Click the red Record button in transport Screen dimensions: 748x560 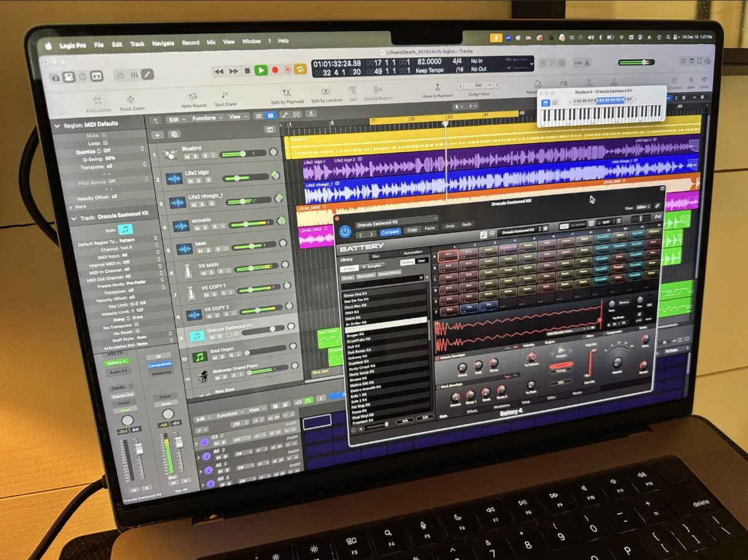tap(275, 70)
